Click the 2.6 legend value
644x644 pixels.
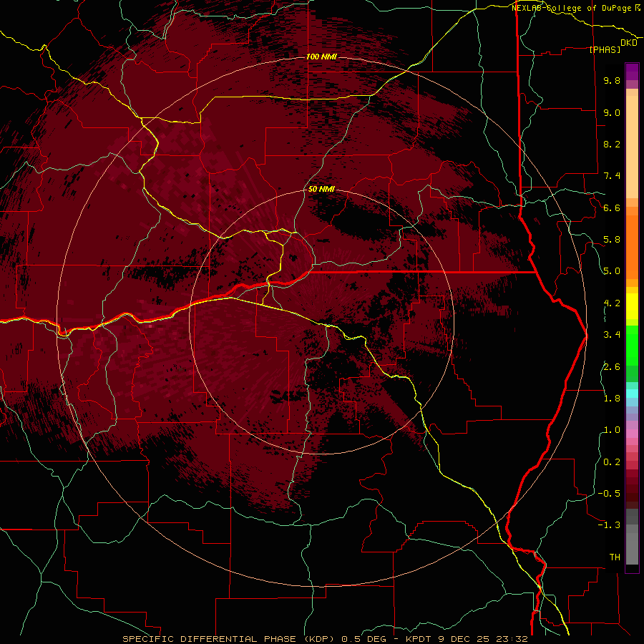(612, 367)
